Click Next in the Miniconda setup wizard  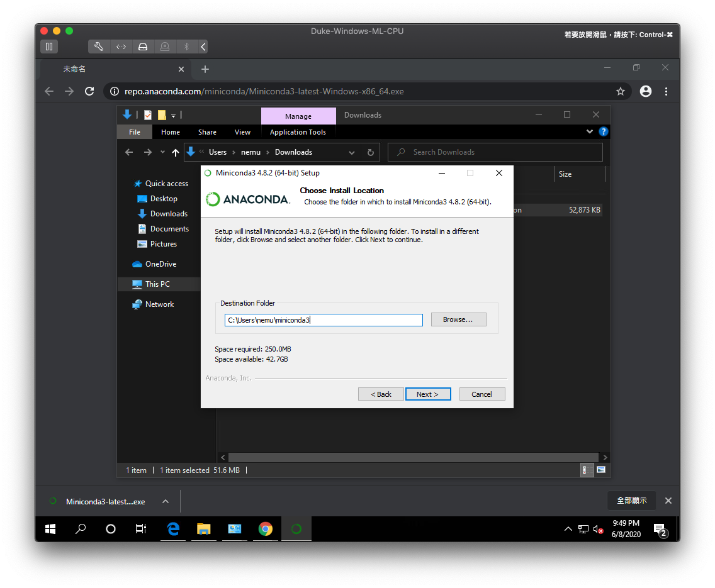coord(428,394)
